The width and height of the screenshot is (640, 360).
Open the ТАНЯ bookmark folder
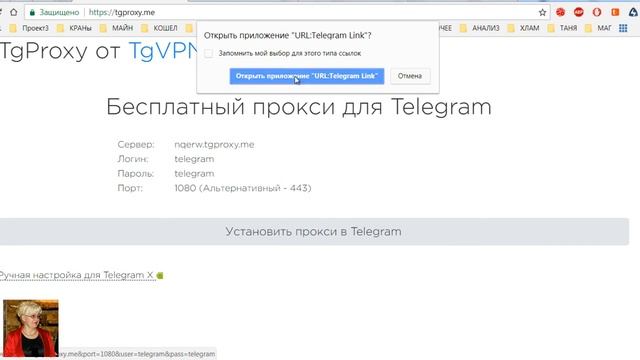tap(562, 28)
